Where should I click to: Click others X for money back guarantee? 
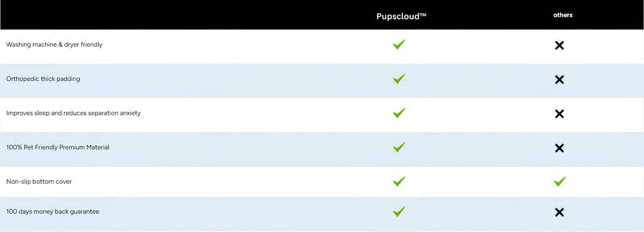click(559, 213)
